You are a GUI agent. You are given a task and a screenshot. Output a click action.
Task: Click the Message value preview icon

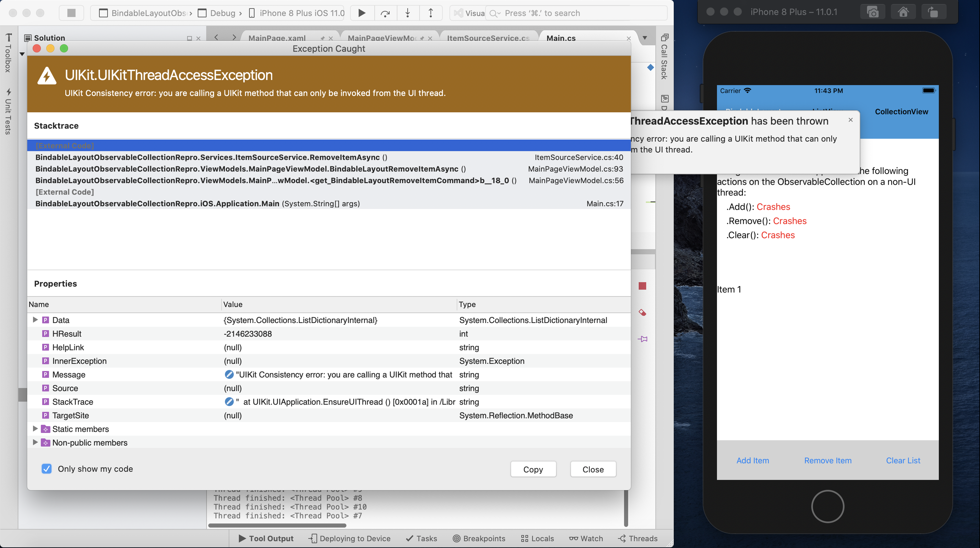pos(229,374)
